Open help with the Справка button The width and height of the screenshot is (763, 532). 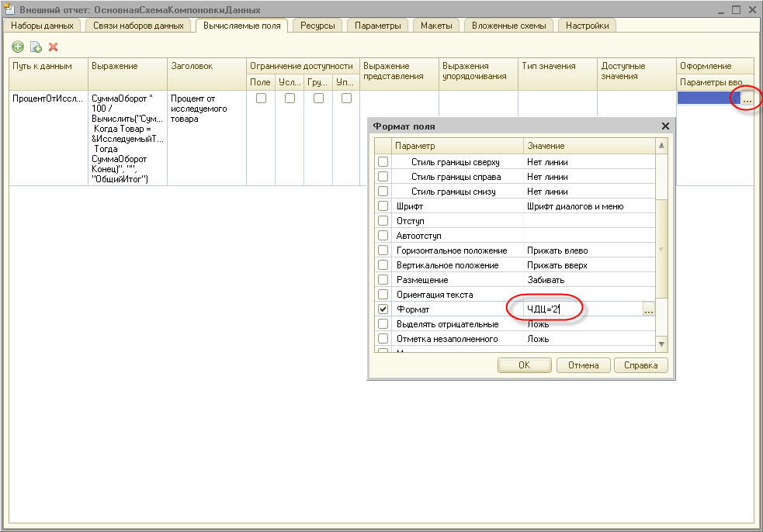640,365
